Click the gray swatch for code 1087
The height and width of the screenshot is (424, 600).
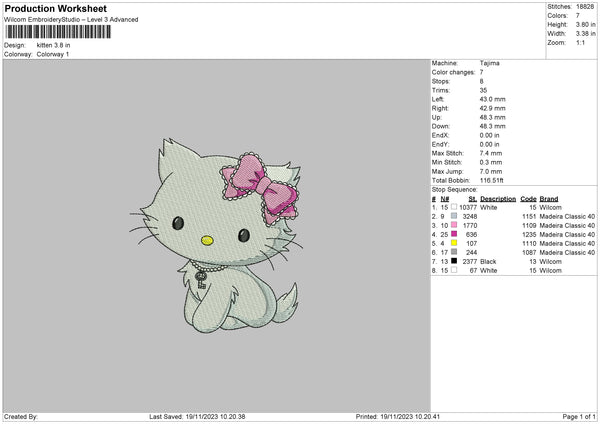(x=454, y=252)
